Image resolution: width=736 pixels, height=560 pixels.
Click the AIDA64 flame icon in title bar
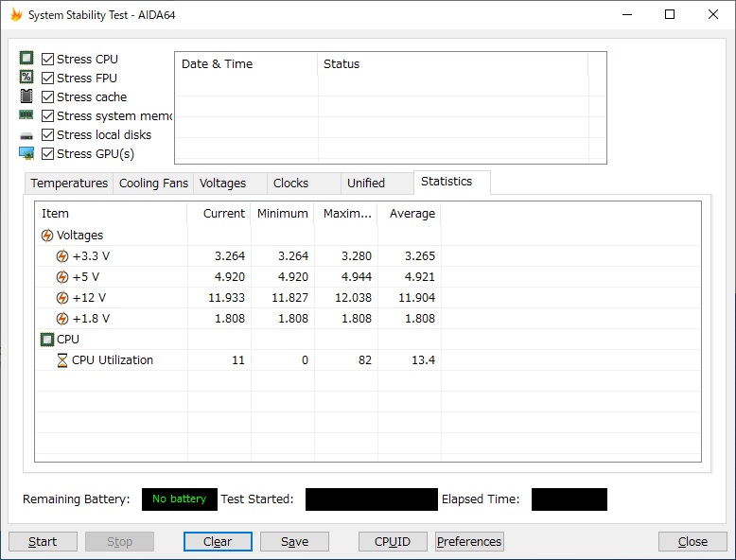(16, 14)
